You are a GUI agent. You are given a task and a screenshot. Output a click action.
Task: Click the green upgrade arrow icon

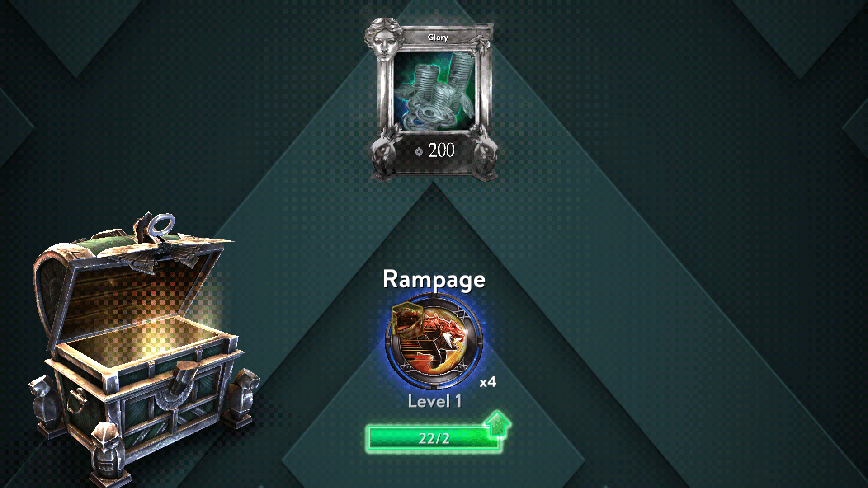point(497,424)
